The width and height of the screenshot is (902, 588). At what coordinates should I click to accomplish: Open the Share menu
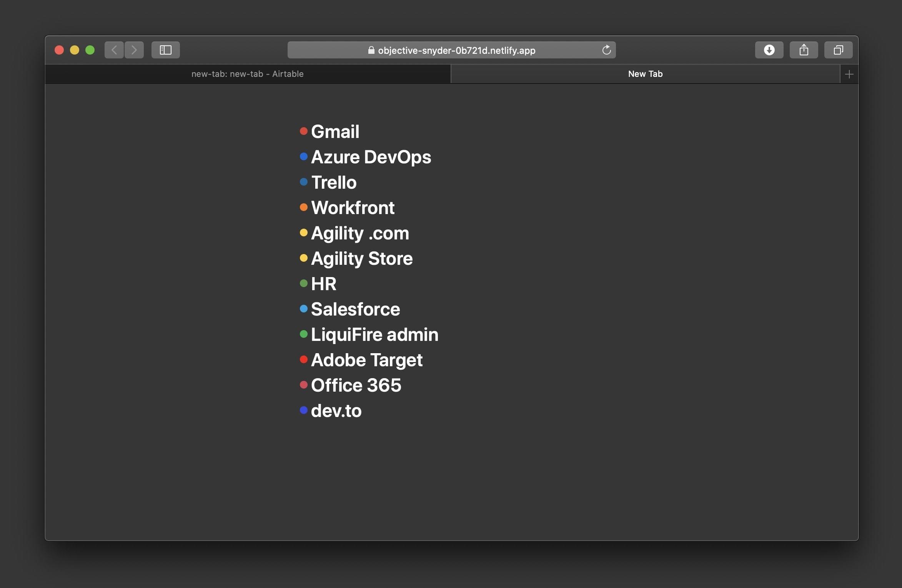[x=804, y=50]
